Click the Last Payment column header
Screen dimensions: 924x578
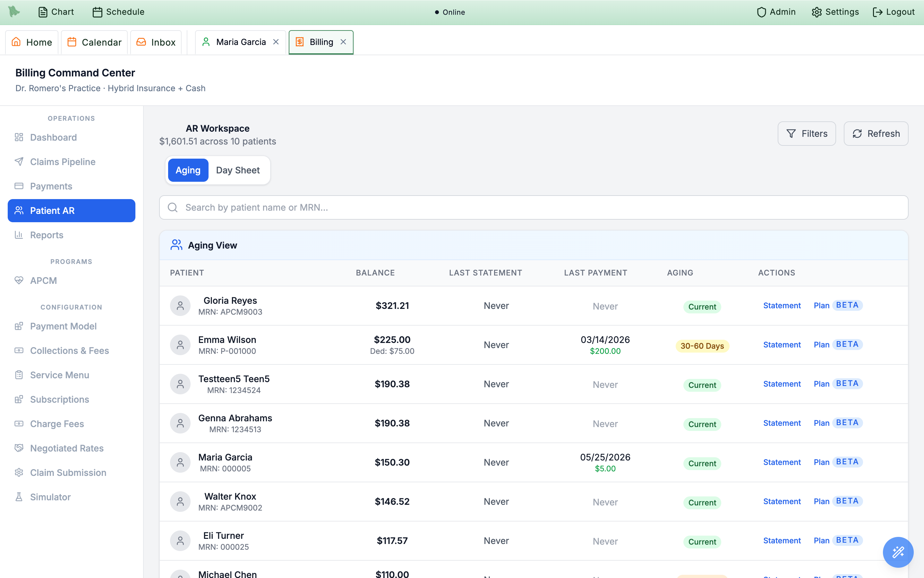(x=596, y=273)
